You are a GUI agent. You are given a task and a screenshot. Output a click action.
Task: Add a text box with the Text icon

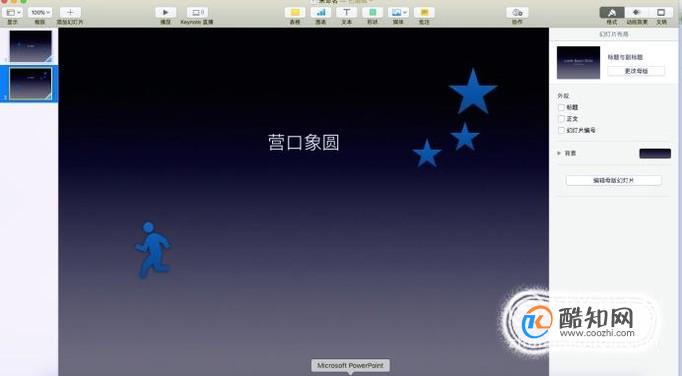(x=347, y=13)
